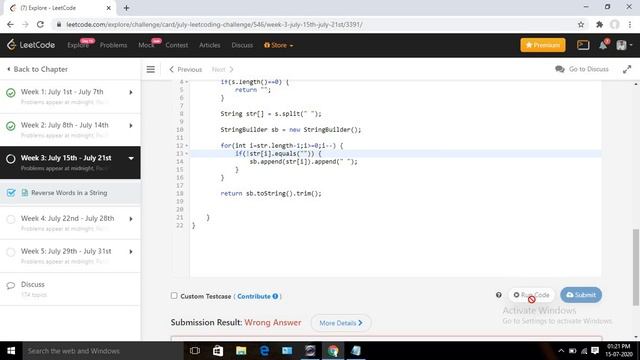This screenshot has height=360, width=640.
Task: Click the help question mark icon
Action: click(x=499, y=295)
